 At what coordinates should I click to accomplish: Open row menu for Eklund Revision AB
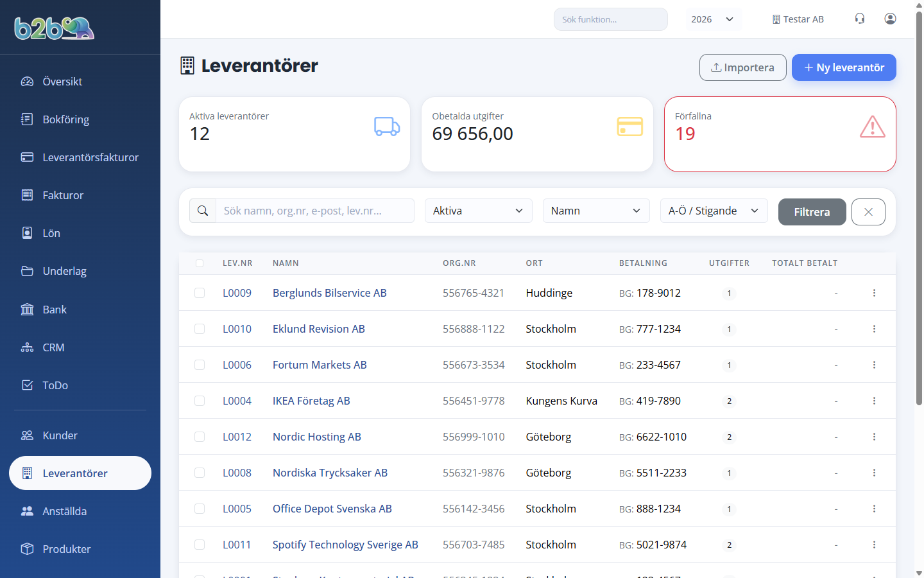click(x=874, y=329)
